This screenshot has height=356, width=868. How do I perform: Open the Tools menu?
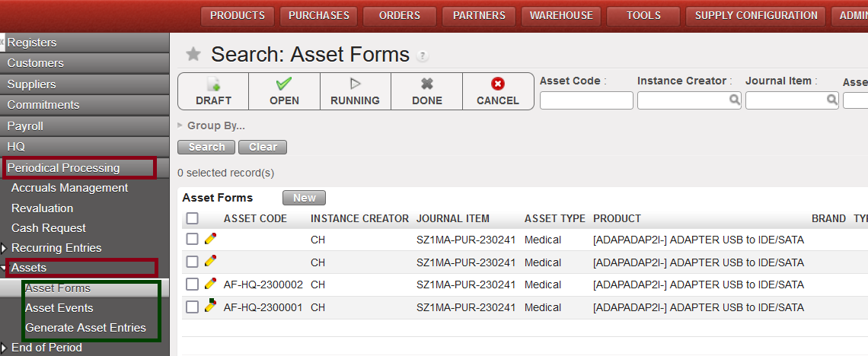tap(643, 15)
